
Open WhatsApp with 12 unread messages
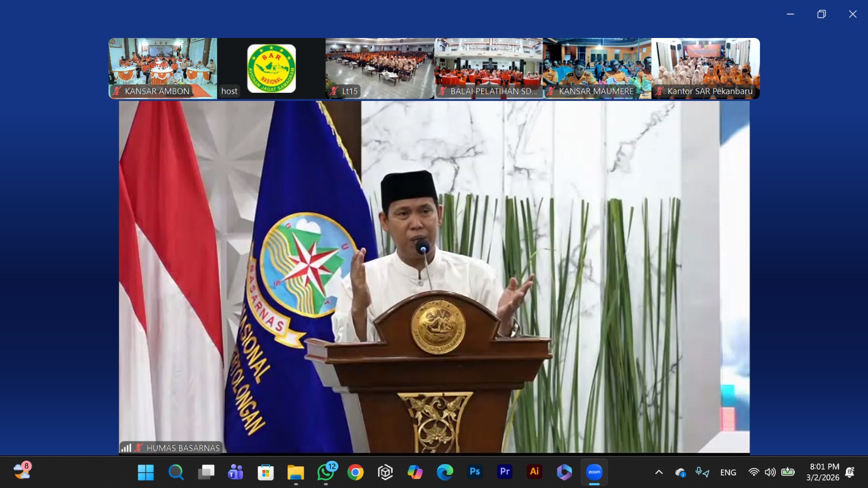326,472
